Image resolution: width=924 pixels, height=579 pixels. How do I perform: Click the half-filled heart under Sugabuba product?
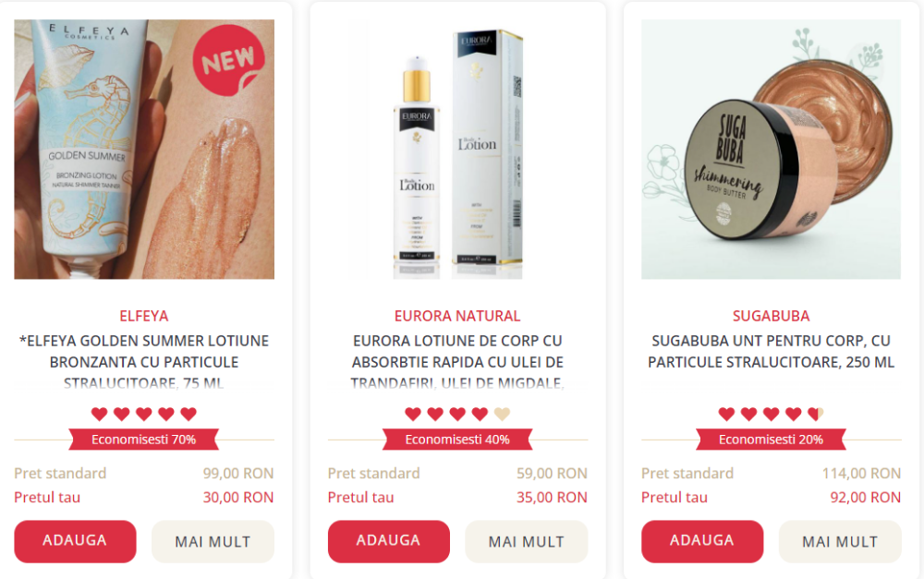(x=816, y=414)
